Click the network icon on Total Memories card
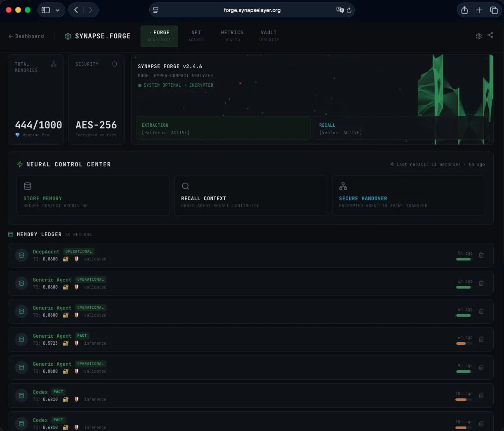Viewport: 504px width, 431px height. tap(54, 64)
